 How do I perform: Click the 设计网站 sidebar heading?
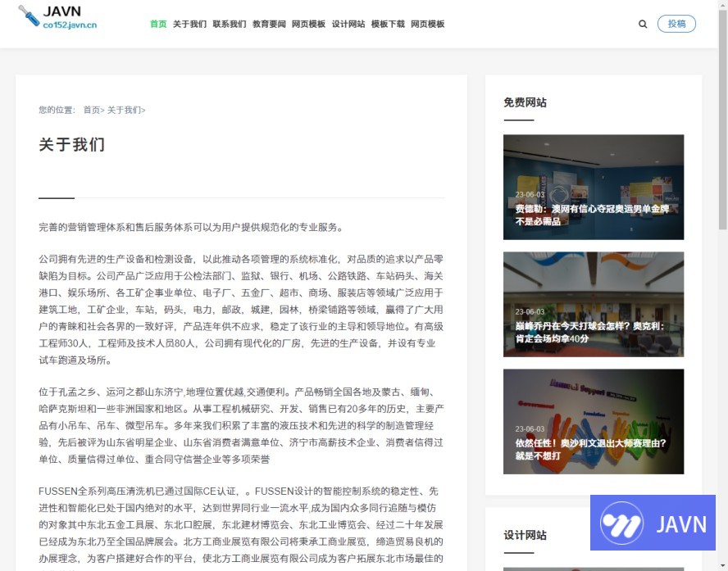526,535
